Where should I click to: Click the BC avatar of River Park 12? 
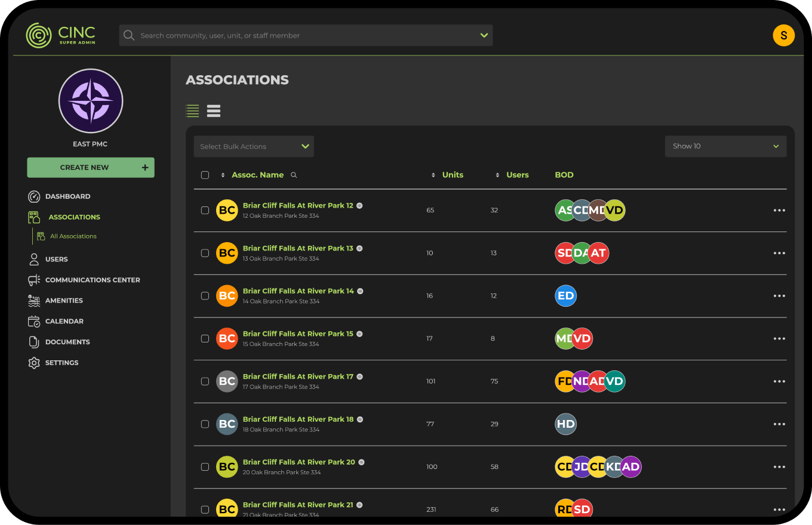[227, 210]
